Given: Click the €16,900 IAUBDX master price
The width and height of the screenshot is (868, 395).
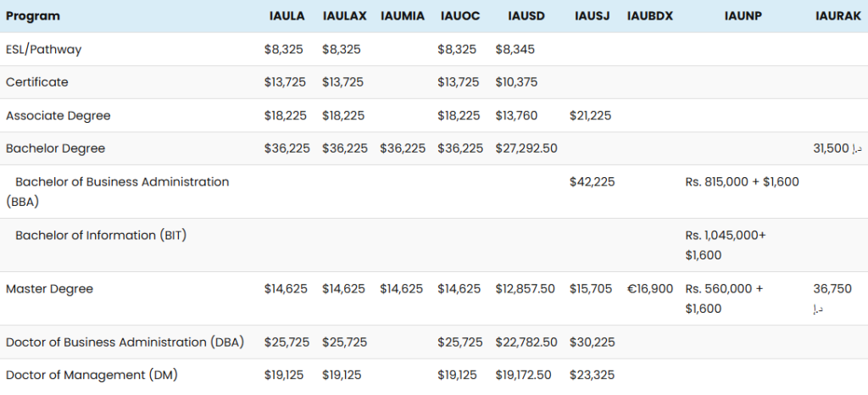Looking at the screenshot, I should 650,289.
